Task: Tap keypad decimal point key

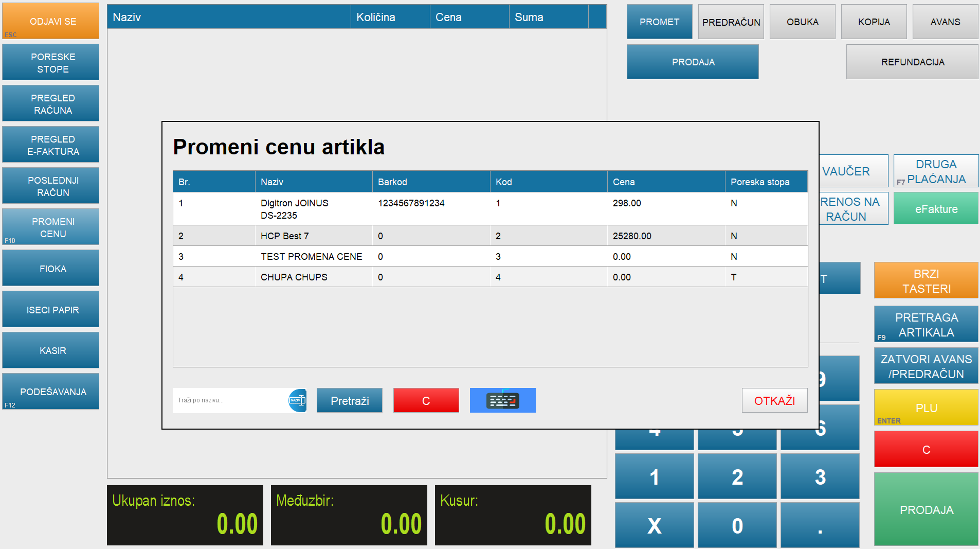Action: point(820,525)
